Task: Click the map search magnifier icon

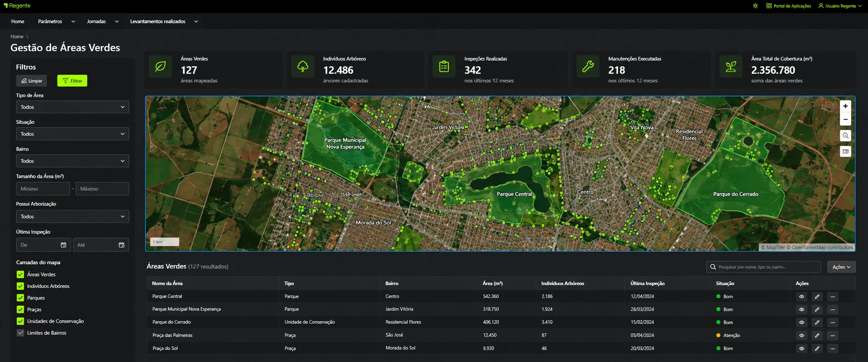Action: (x=845, y=136)
